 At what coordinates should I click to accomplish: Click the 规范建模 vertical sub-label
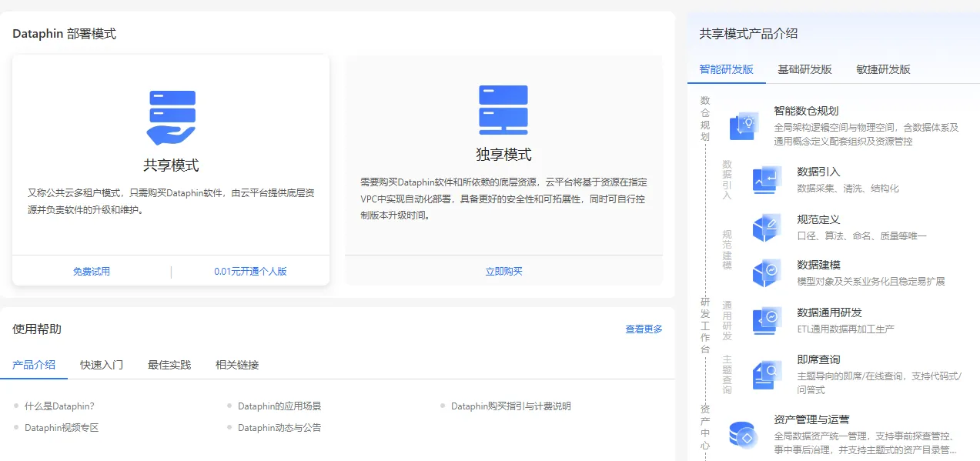click(x=727, y=249)
